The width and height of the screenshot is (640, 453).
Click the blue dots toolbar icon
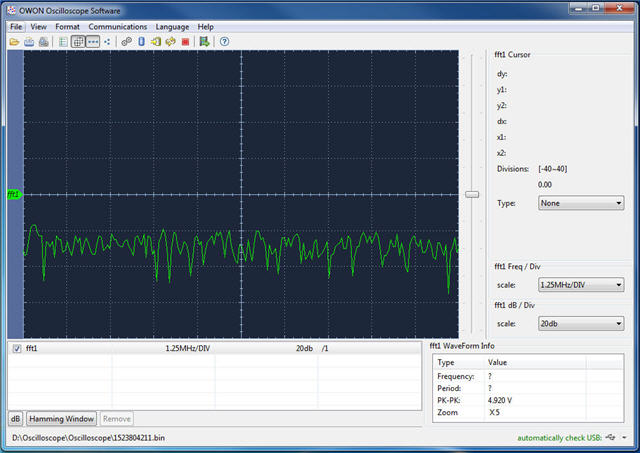(x=107, y=42)
